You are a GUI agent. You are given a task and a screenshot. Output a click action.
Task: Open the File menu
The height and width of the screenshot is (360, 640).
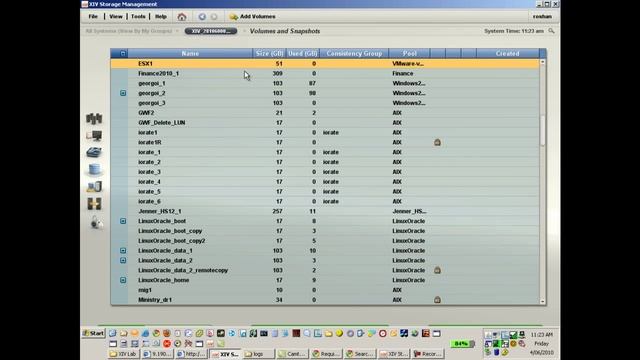(x=93, y=17)
